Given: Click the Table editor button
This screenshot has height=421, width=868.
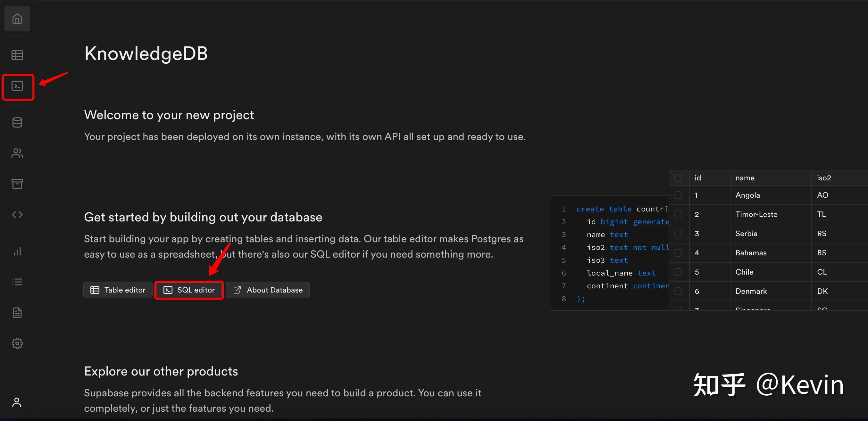Looking at the screenshot, I should click(x=118, y=290).
